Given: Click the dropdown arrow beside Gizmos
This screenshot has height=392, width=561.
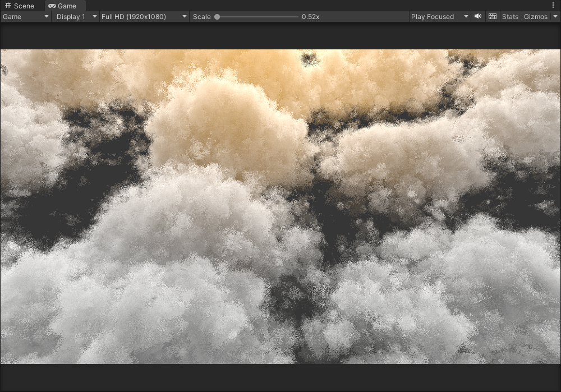Looking at the screenshot, I should [x=555, y=16].
